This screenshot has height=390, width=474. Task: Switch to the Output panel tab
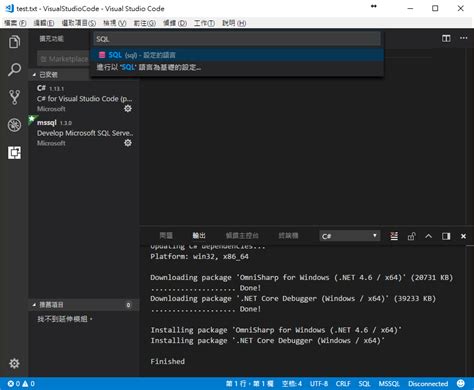[x=199, y=236]
